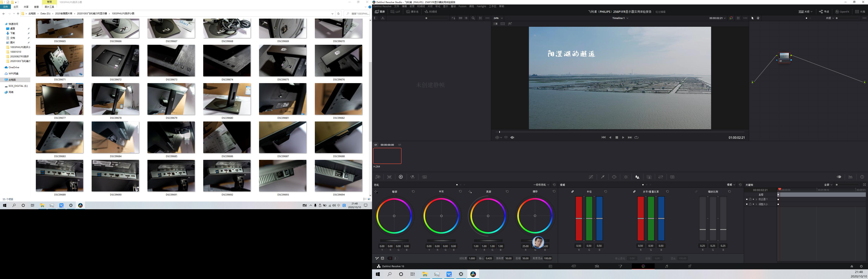
Task: Select the Qualifier eyedropper palette
Action: coord(603,177)
